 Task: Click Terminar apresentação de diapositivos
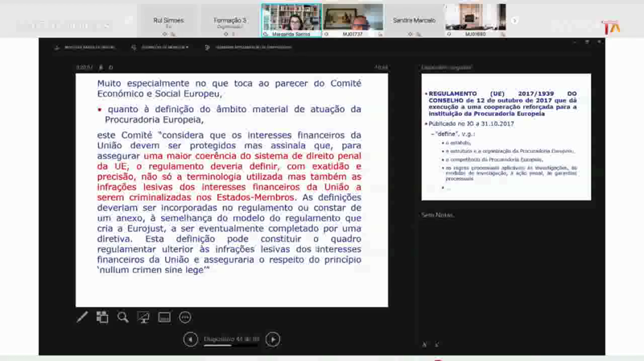[x=248, y=48]
